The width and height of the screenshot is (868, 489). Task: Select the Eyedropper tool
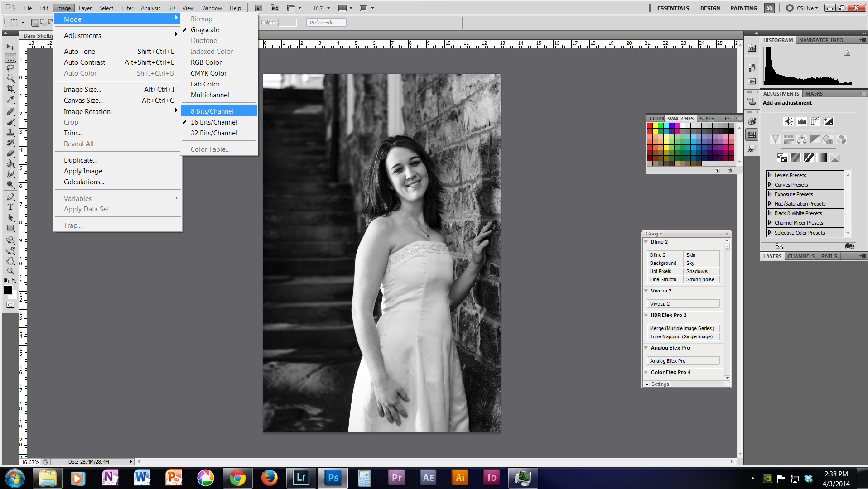pos(10,99)
